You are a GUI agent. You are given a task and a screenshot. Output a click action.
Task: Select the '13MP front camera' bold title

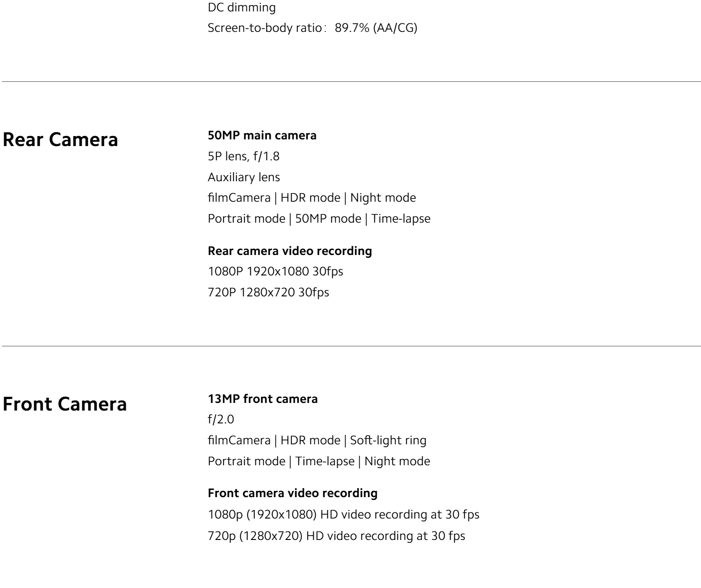coord(263,399)
